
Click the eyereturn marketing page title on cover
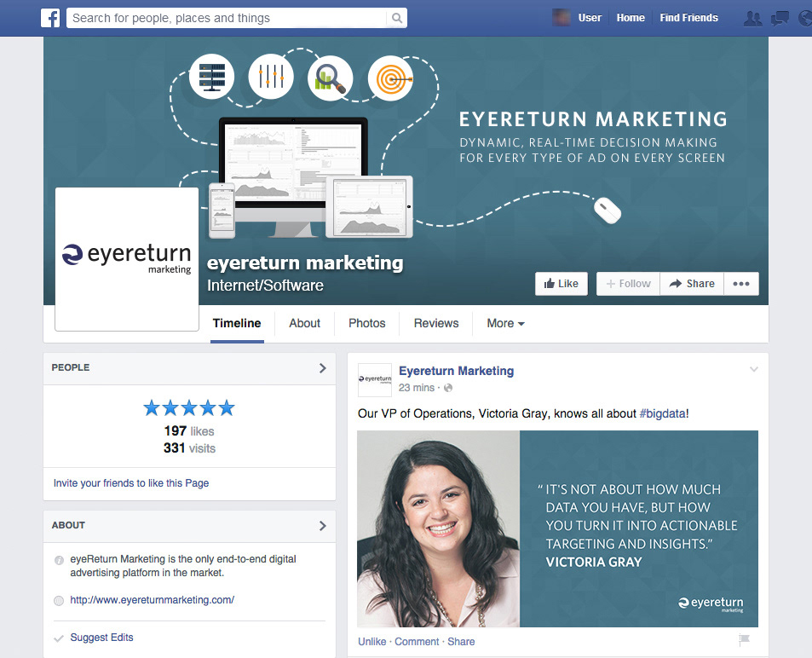[x=305, y=263]
